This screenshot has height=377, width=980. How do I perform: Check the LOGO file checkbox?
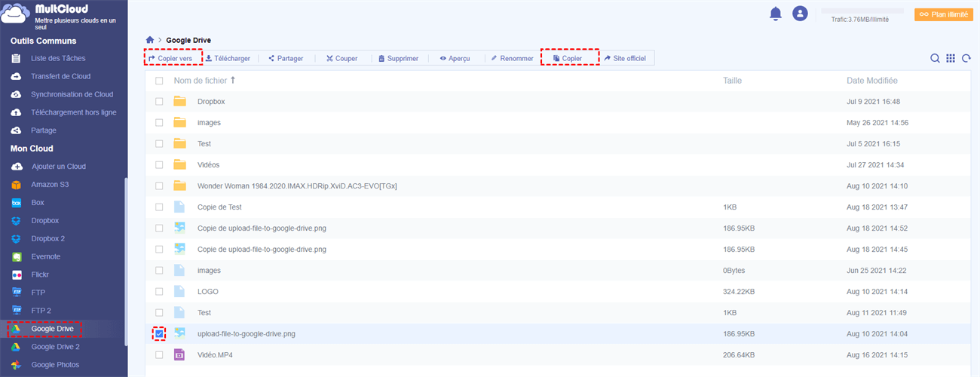coord(159,291)
